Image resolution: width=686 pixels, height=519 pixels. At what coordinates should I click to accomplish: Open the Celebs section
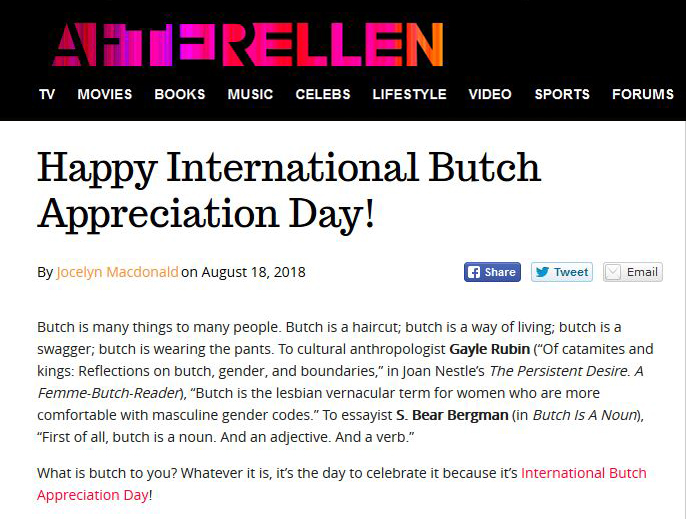323,94
